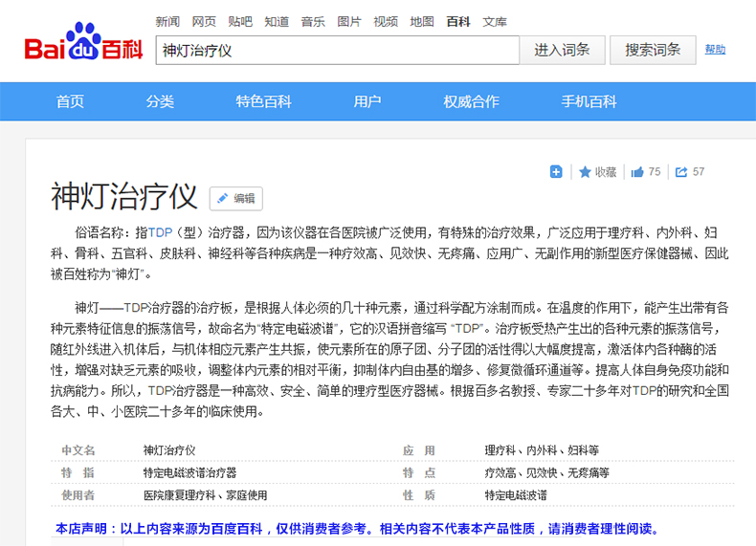Follow the blue TDP hyperlink in intro
Image resolution: width=756 pixels, height=546 pixels.
click(160, 232)
